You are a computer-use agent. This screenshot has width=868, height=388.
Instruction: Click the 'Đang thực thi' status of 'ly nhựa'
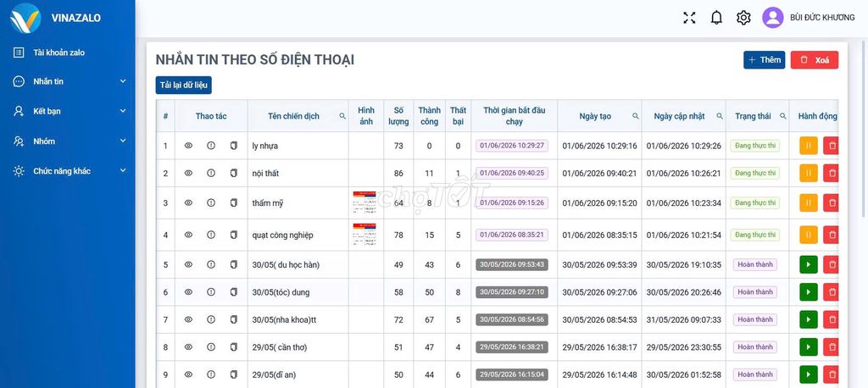pos(755,146)
